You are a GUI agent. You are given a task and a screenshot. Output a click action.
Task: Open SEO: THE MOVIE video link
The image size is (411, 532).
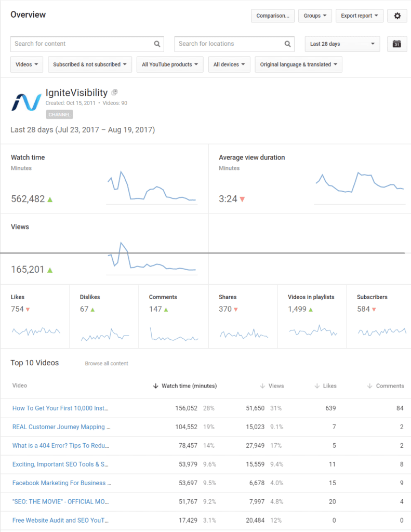60,501
